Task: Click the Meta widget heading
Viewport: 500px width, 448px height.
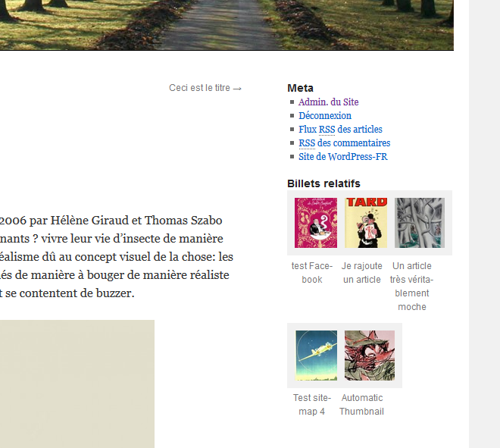Action: (301, 88)
